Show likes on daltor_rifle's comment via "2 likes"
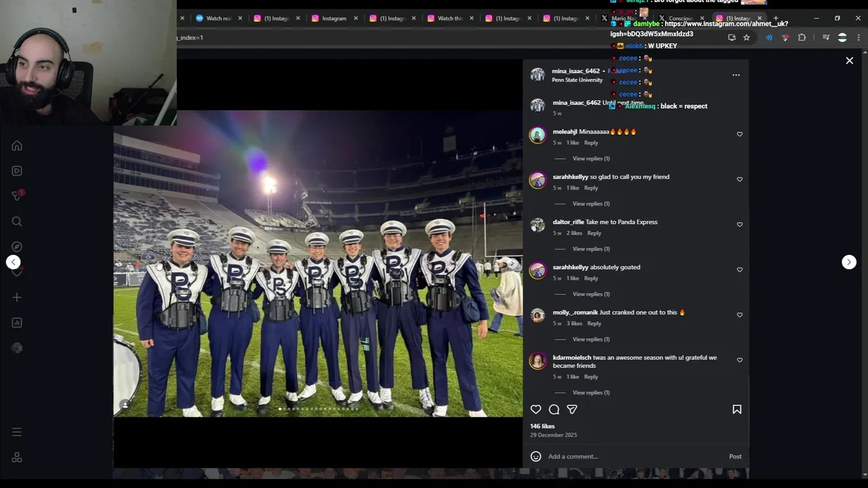Image resolution: width=868 pixels, height=488 pixels. coord(574,233)
